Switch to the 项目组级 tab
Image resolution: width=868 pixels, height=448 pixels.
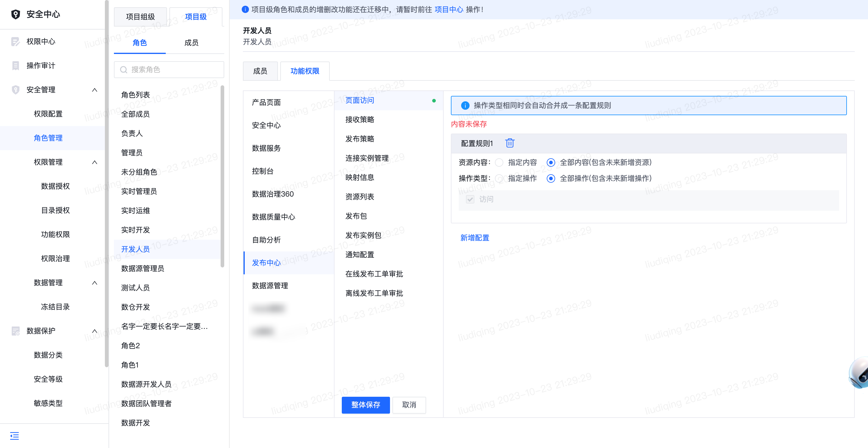click(x=140, y=17)
